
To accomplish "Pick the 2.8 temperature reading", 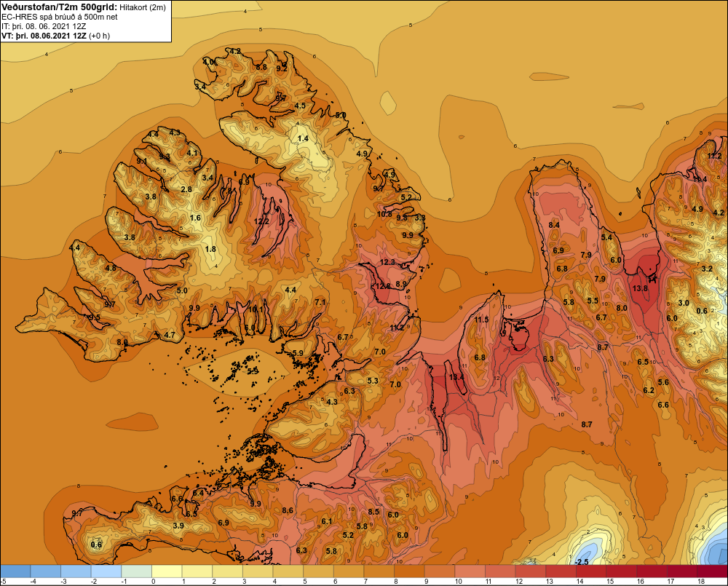I will [x=186, y=189].
